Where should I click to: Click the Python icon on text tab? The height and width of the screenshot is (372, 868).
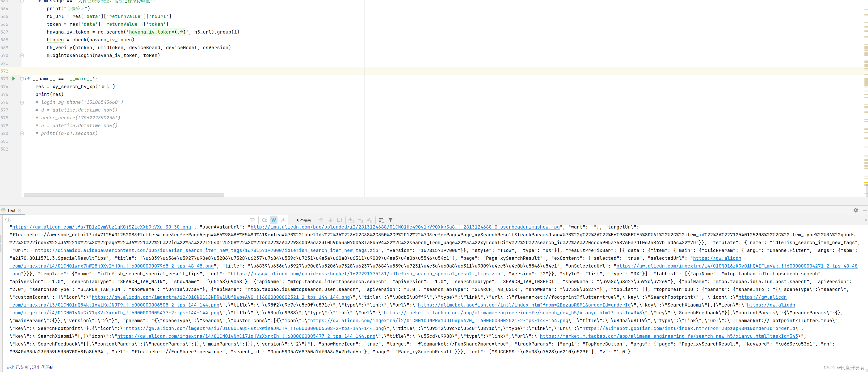click(x=3, y=210)
